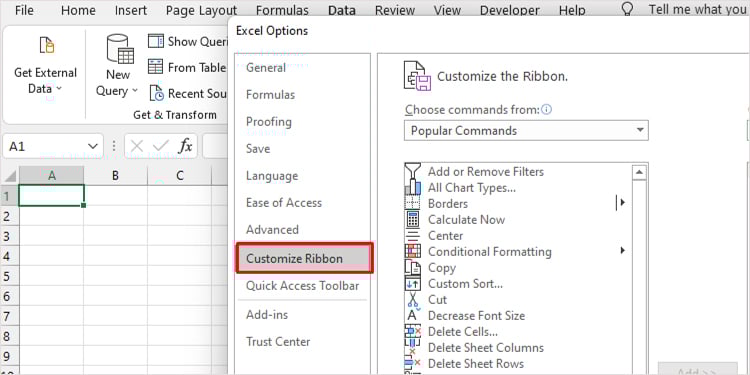Click the From Table icon
The image size is (750, 375).
[156, 67]
